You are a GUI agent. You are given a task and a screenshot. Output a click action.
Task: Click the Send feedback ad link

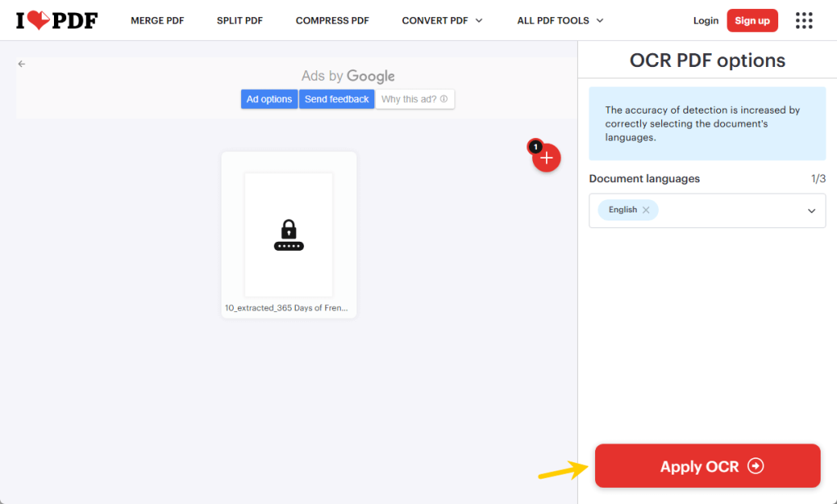(x=336, y=99)
